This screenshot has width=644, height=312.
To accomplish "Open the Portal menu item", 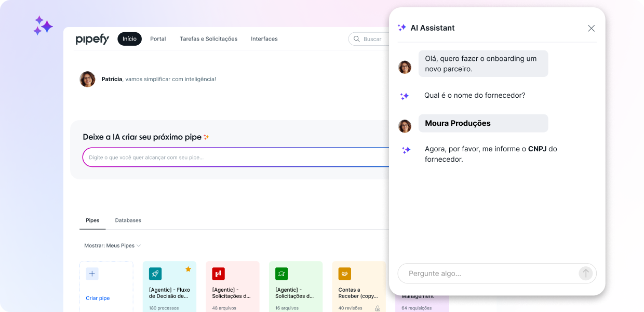I will pyautogui.click(x=158, y=39).
